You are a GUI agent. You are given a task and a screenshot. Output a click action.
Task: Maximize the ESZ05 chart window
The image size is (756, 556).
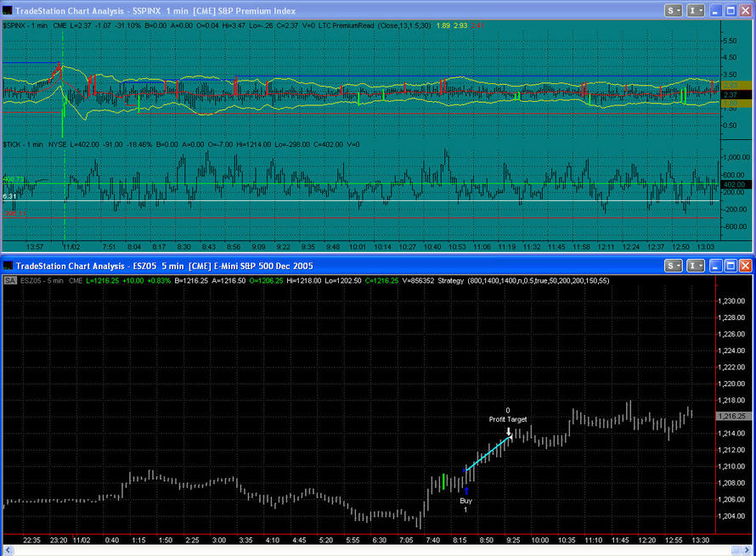point(731,266)
